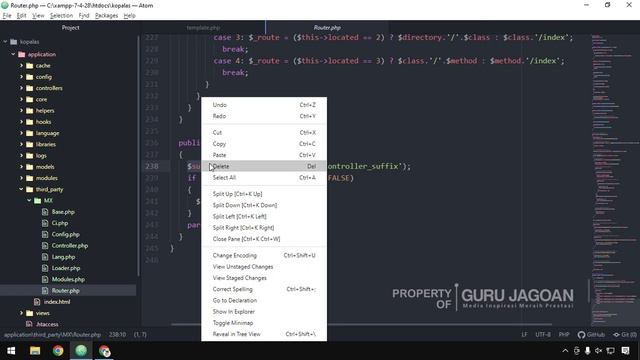The height and width of the screenshot is (360, 640).
Task: Choose Split Up in context menu
Action: [264, 194]
